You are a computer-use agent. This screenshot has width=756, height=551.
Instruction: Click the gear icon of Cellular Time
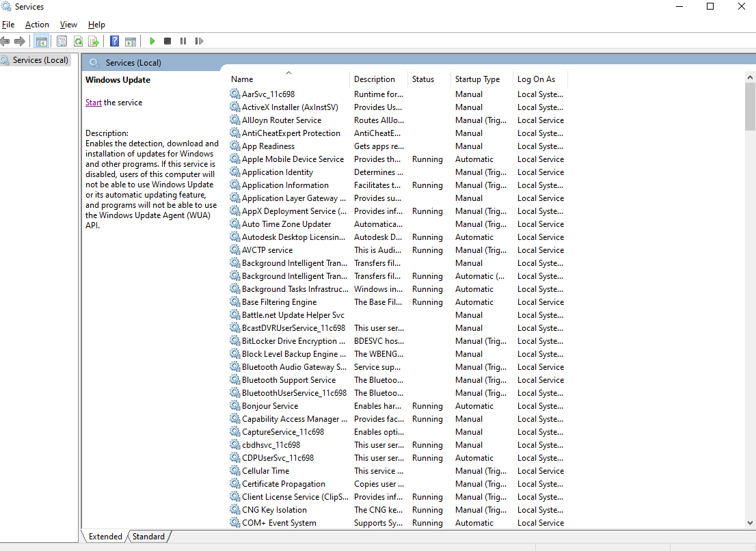pyautogui.click(x=235, y=470)
